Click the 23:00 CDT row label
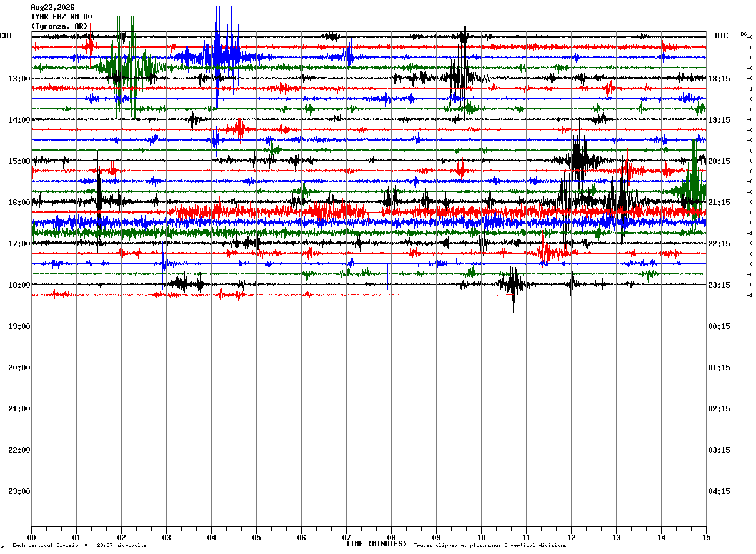The width and height of the screenshot is (756, 554). click(x=19, y=491)
